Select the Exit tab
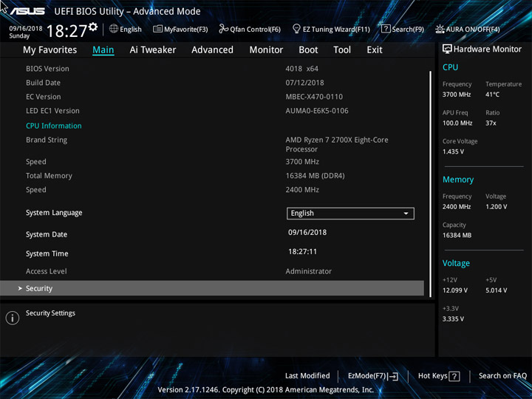 click(x=375, y=50)
